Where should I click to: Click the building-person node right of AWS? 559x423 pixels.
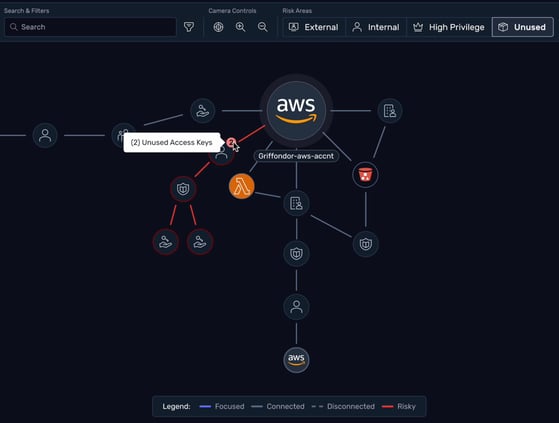pyautogui.click(x=390, y=111)
